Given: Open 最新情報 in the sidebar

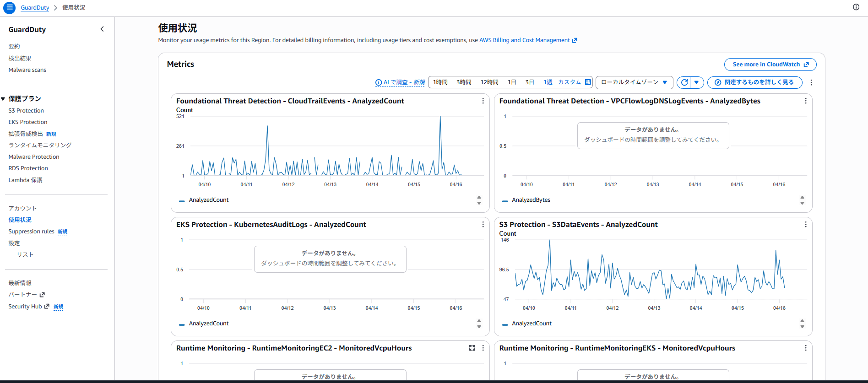Looking at the screenshot, I should (x=20, y=283).
